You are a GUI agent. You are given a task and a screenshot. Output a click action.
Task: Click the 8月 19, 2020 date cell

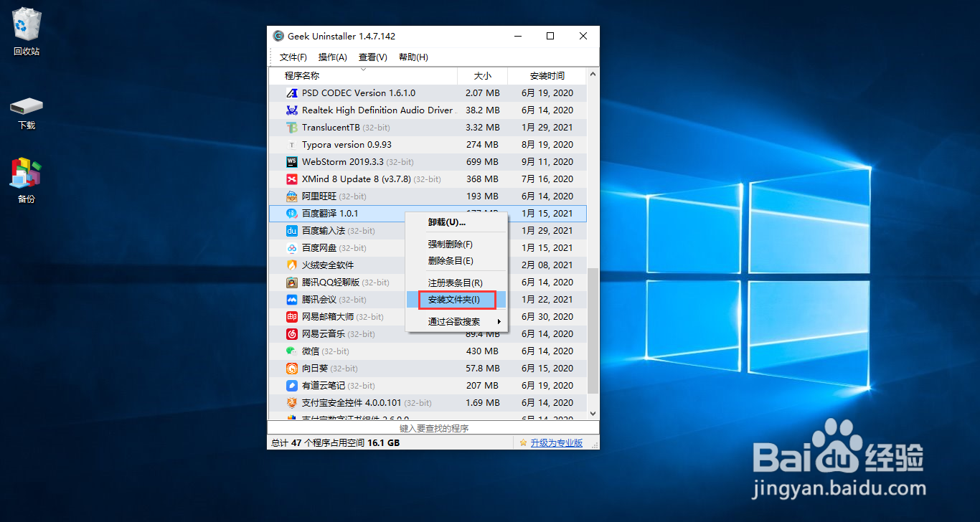[547, 145]
